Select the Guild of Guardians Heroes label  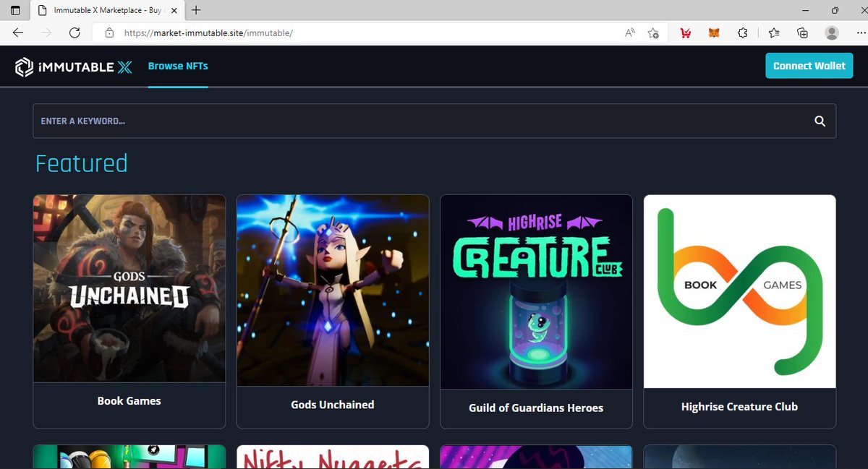(536, 408)
